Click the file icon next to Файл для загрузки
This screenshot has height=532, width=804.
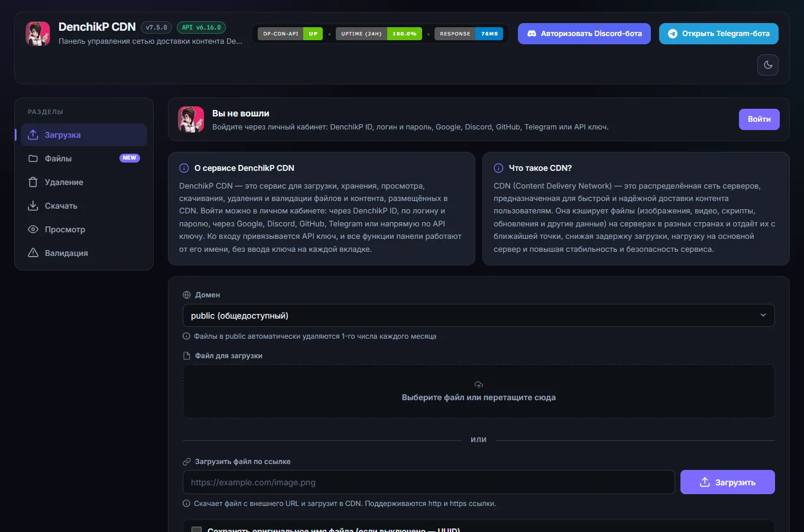pyautogui.click(x=187, y=356)
